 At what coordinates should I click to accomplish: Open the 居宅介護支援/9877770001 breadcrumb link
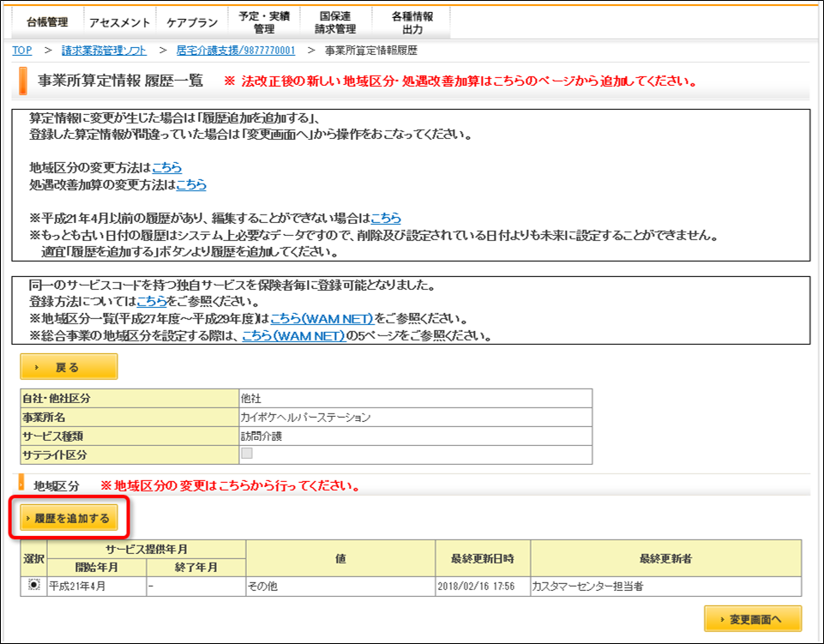(x=236, y=51)
